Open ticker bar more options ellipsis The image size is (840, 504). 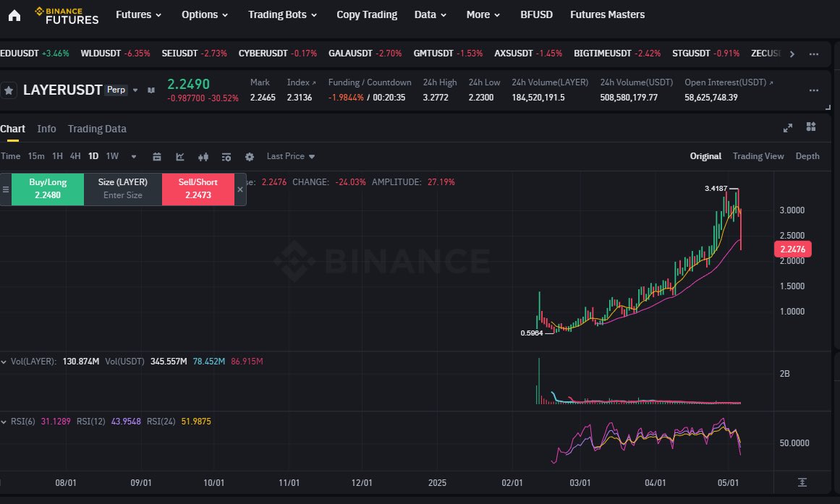click(814, 54)
